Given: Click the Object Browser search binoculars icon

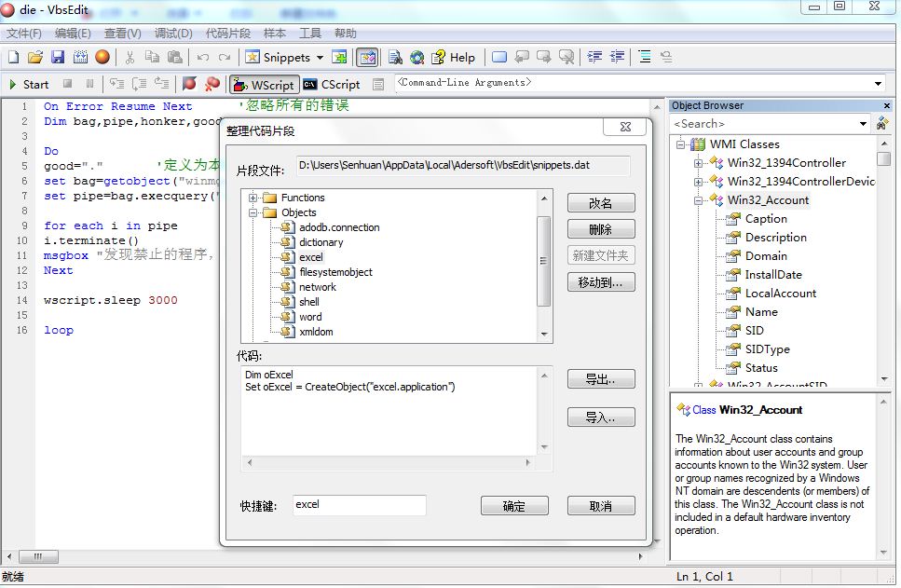Looking at the screenshot, I should (882, 123).
